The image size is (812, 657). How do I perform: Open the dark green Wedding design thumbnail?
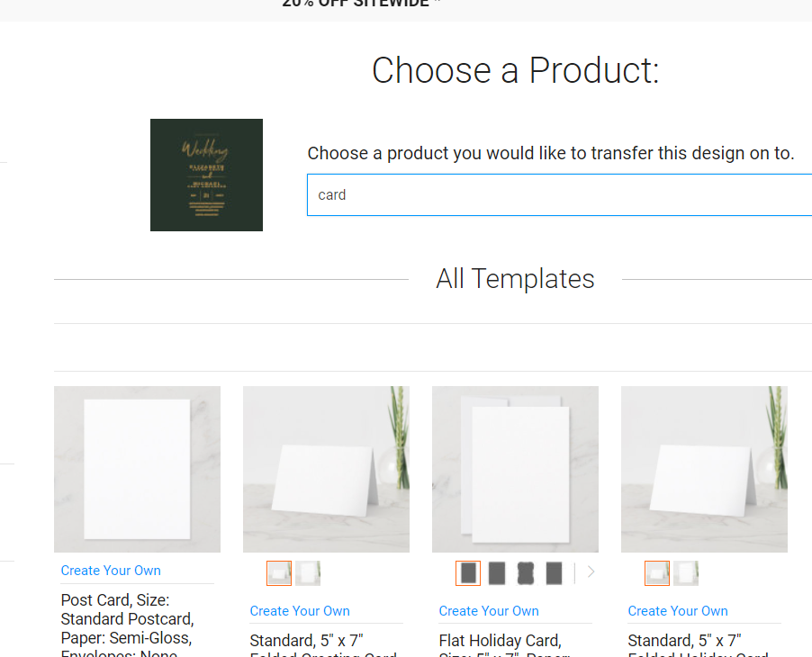[207, 175]
